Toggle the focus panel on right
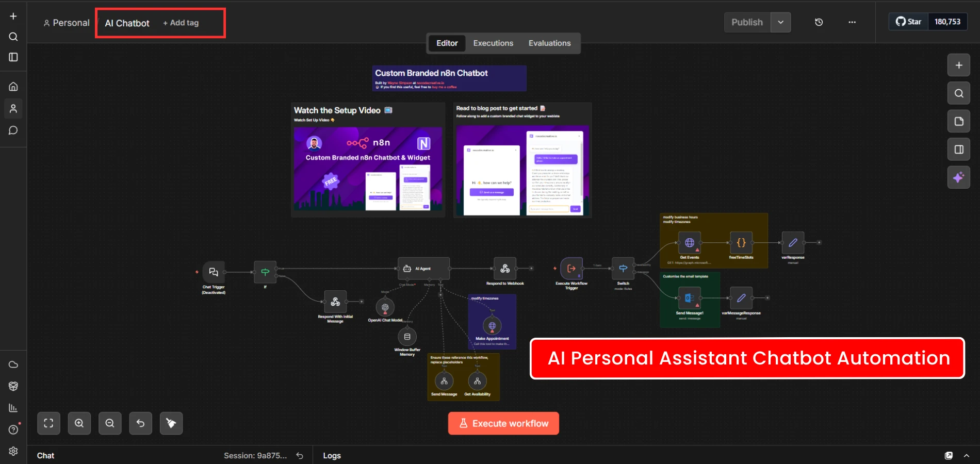 coord(958,150)
